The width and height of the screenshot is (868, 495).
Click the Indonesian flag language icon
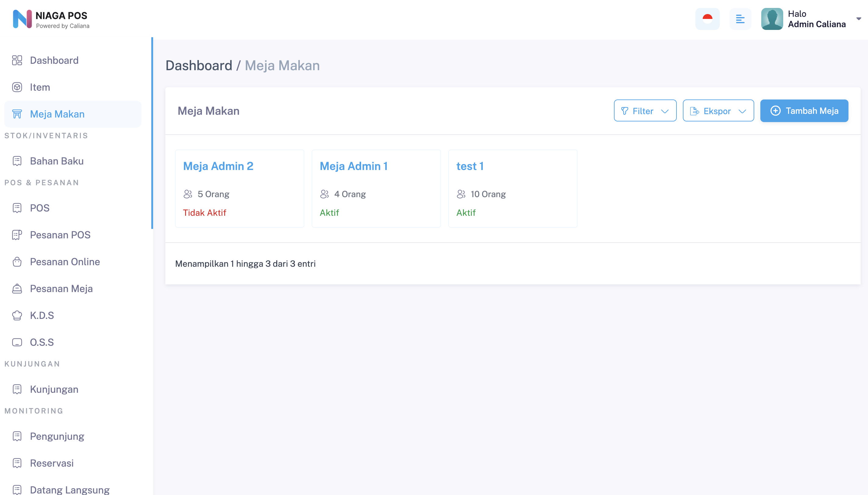point(707,19)
